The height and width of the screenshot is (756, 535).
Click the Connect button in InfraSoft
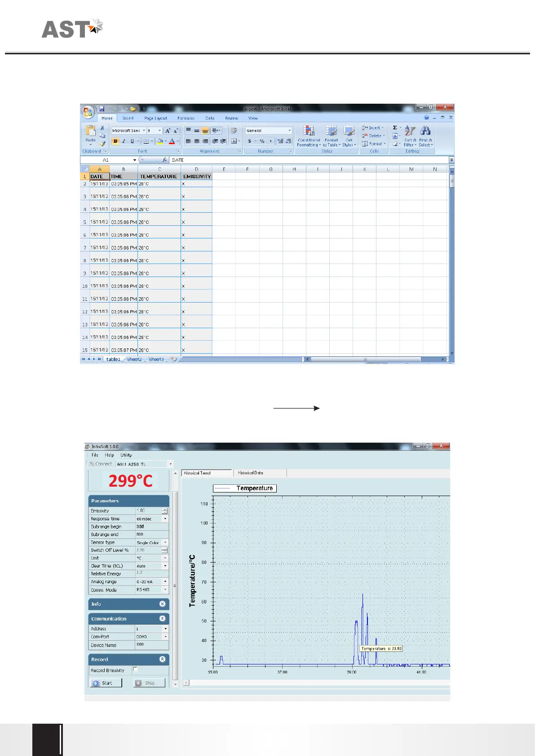click(100, 464)
